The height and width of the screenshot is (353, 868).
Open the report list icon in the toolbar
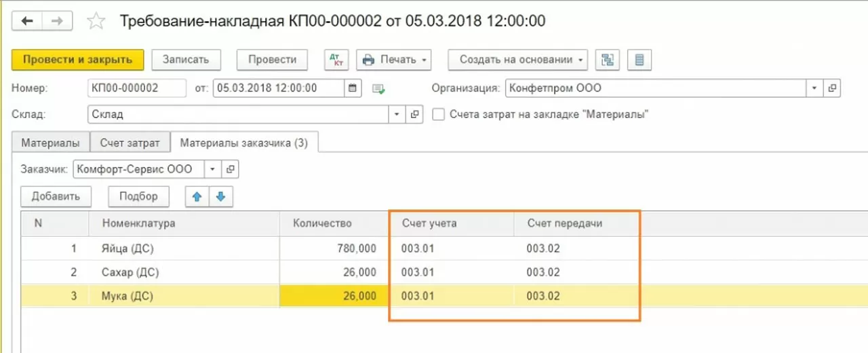(639, 60)
